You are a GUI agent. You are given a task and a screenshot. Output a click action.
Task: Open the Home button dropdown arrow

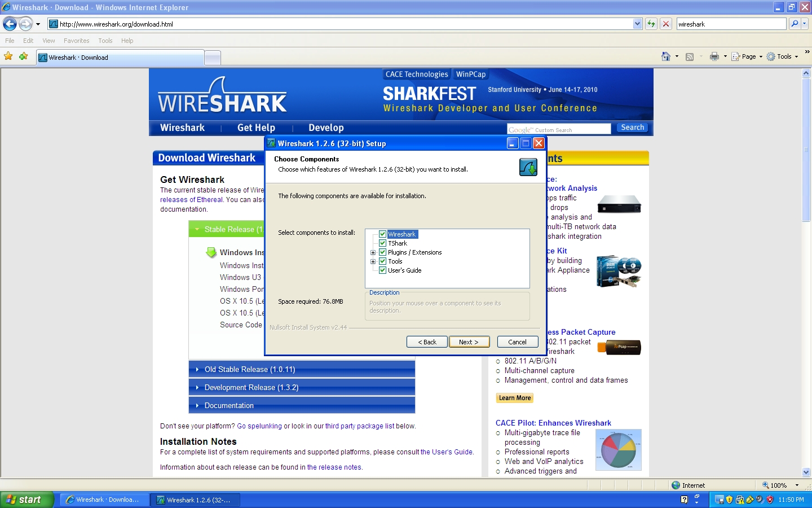[677, 56]
